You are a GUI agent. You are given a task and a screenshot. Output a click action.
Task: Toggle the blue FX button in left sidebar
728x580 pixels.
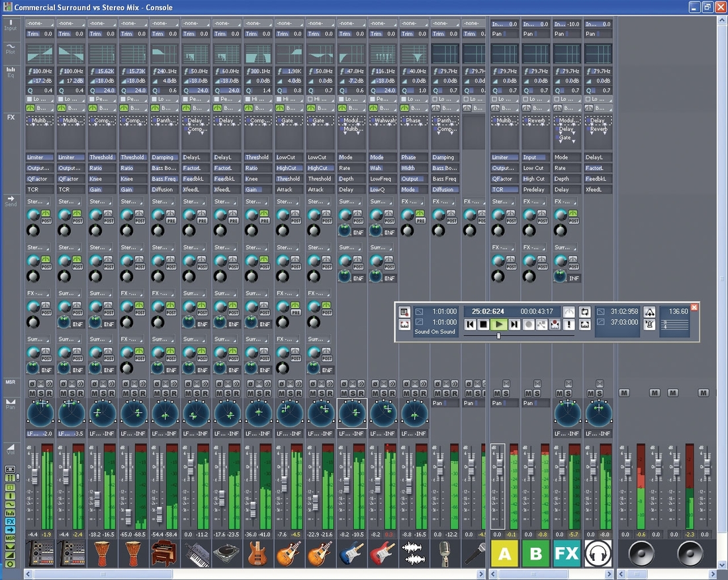10,522
